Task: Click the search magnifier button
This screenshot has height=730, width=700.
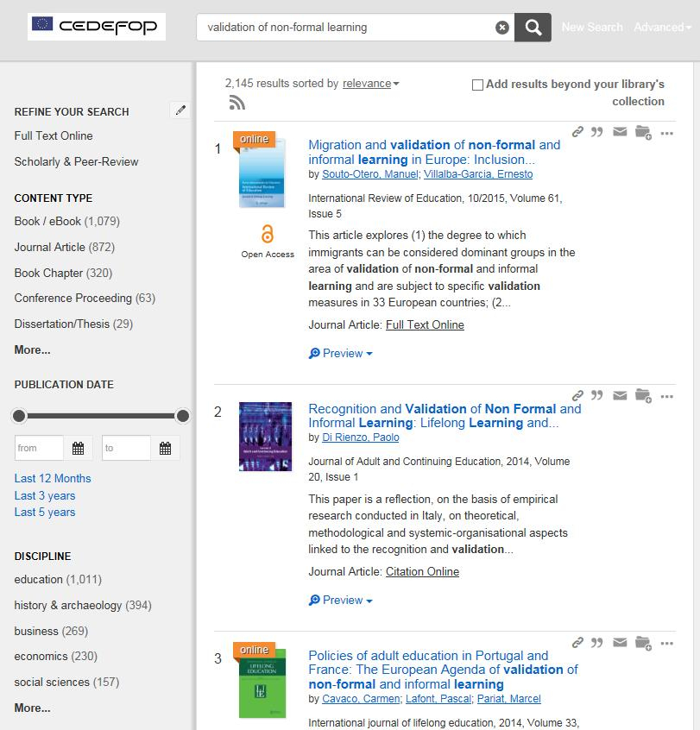Action: 532,27
